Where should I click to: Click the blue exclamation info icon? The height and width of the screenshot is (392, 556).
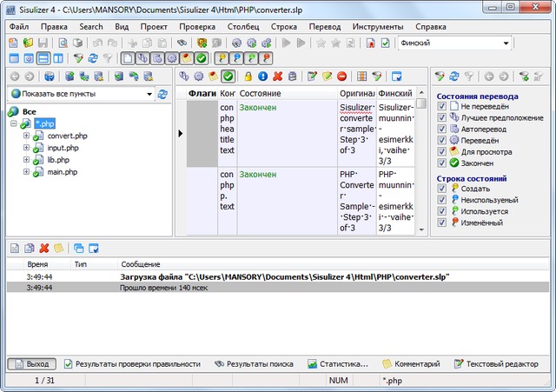[x=262, y=76]
